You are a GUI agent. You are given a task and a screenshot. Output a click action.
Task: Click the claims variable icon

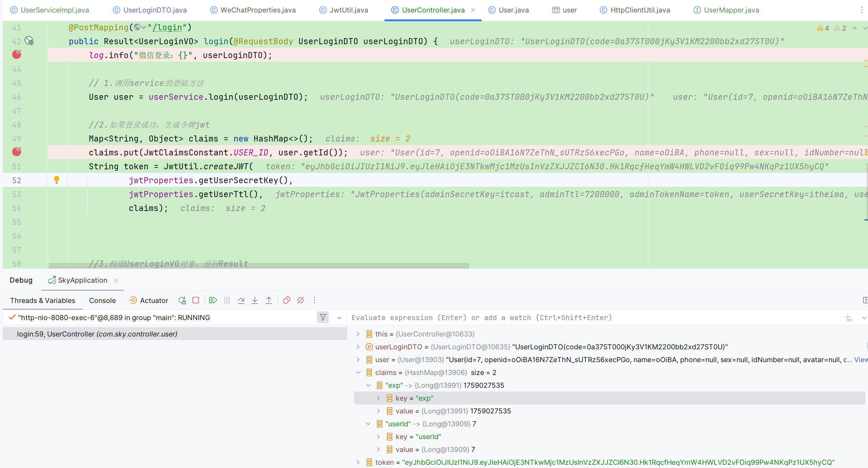coord(369,372)
